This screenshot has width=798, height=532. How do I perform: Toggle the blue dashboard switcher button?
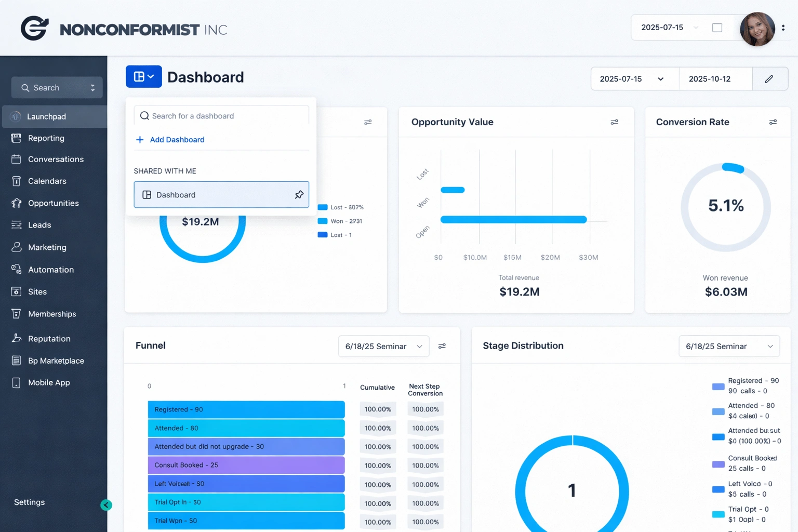[143, 77]
